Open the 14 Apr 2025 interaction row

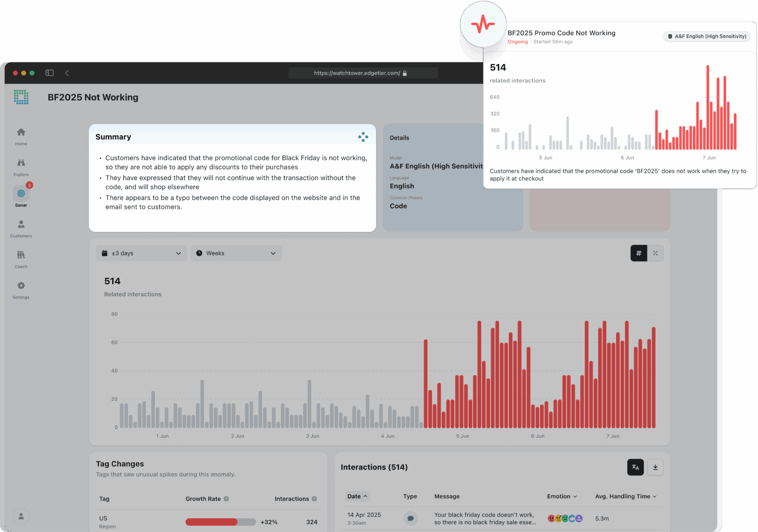[x=501, y=519]
